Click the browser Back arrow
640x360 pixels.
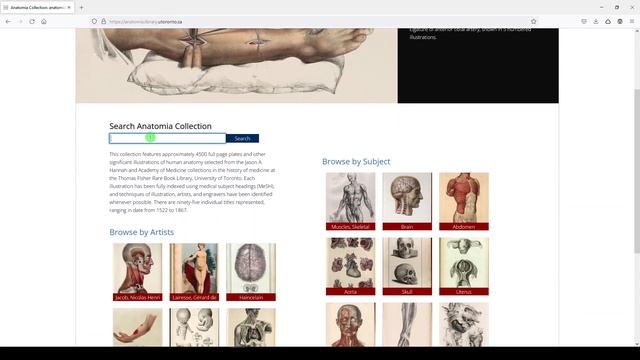click(8, 21)
